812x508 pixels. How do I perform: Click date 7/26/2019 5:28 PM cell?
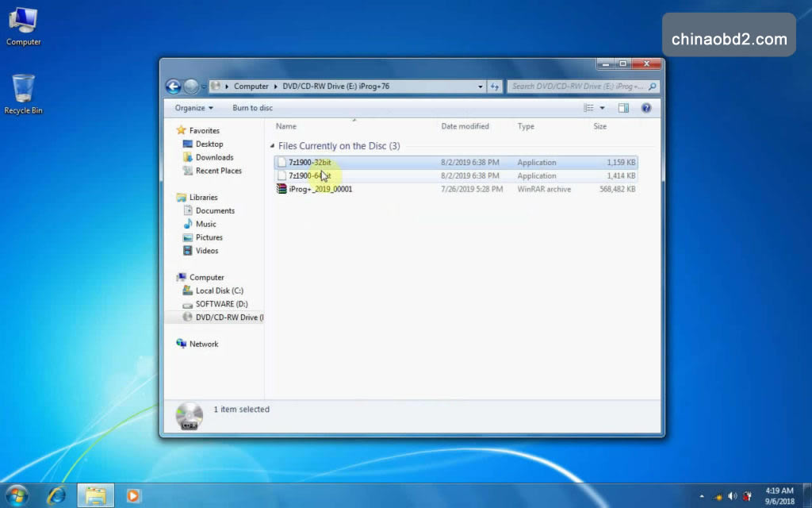pyautogui.click(x=472, y=189)
